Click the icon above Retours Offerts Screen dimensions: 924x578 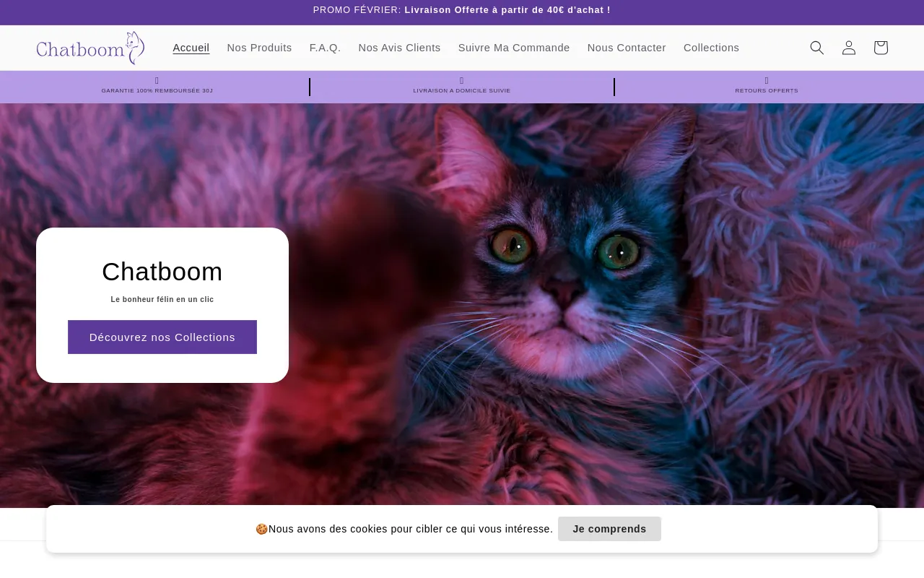(767, 81)
